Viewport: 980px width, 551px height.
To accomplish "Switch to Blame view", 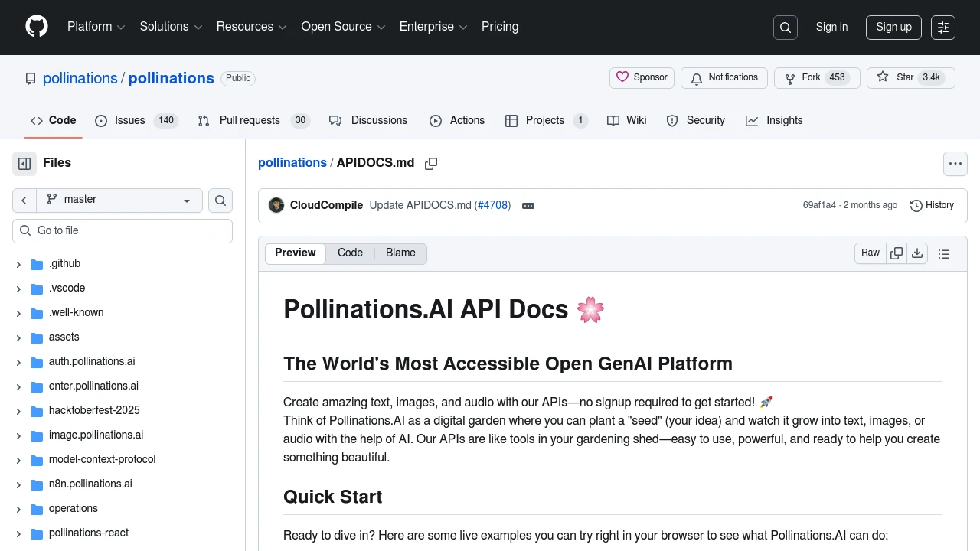I will pyautogui.click(x=400, y=253).
